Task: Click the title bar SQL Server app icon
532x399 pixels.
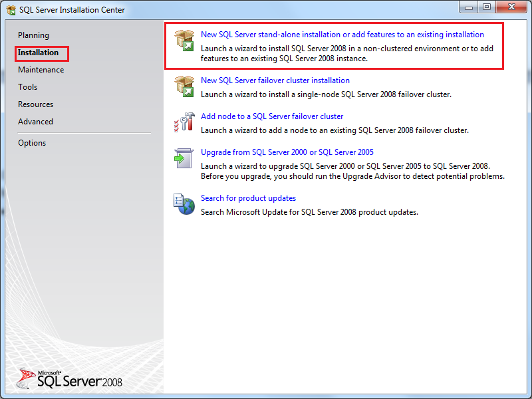Action: point(11,10)
